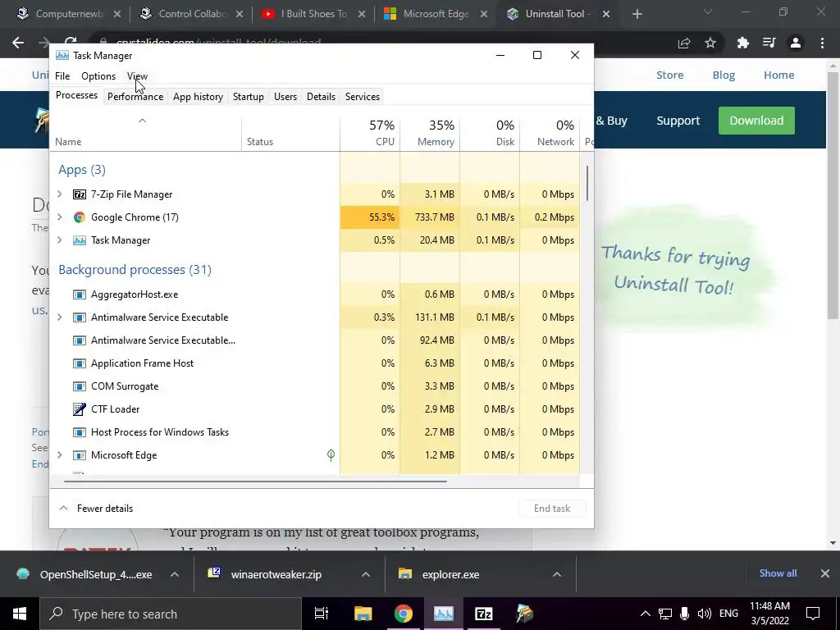840x630 pixels.
Task: Open Chrome's extensions puzzle icon
Action: coord(743,43)
